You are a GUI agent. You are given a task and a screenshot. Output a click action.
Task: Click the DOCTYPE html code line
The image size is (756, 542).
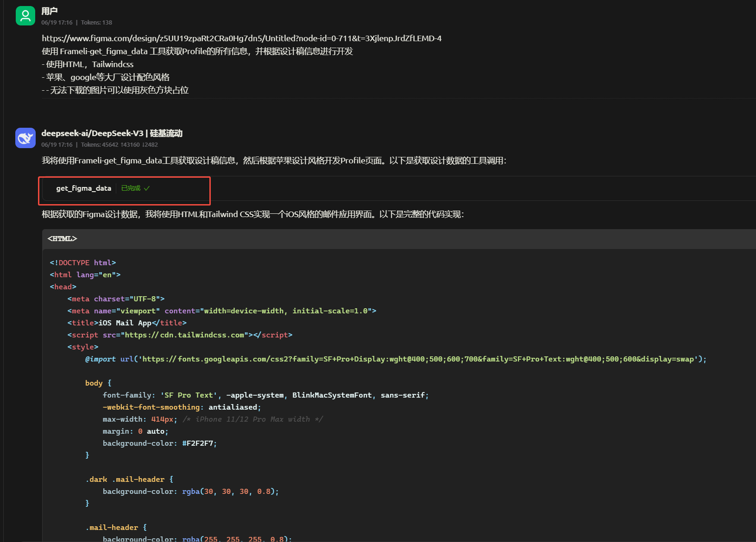(83, 263)
